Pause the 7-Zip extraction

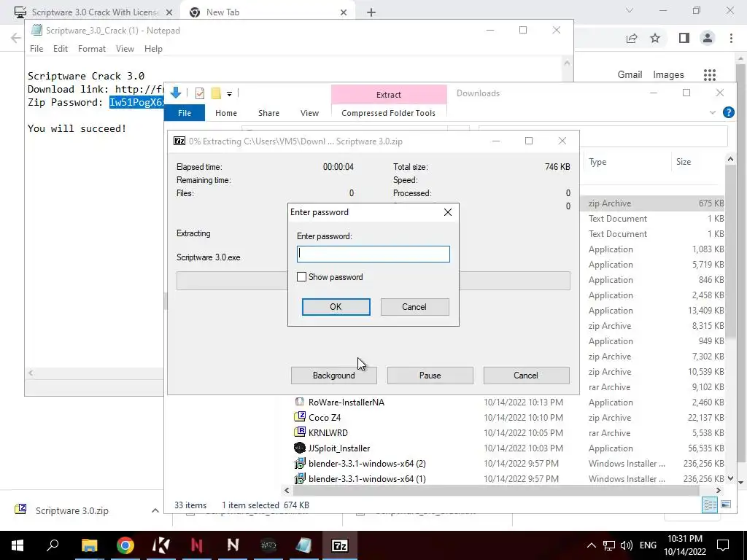(x=430, y=376)
